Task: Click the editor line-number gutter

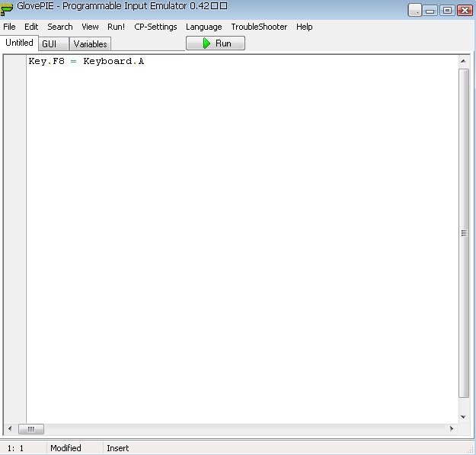Action: pos(14,239)
